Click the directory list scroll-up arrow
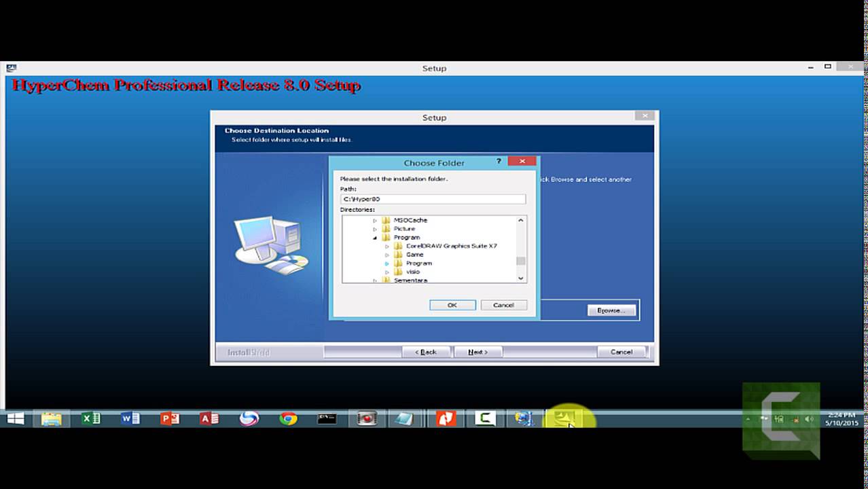 click(521, 220)
